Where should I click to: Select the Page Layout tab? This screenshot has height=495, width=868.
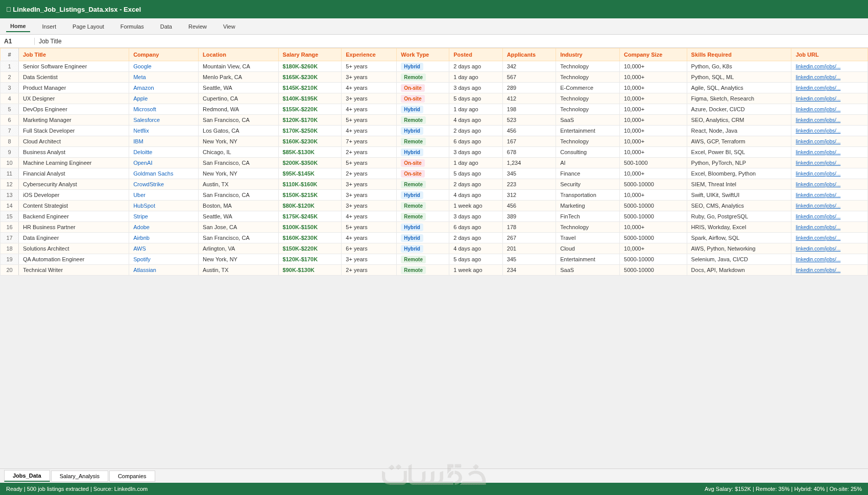click(x=88, y=27)
